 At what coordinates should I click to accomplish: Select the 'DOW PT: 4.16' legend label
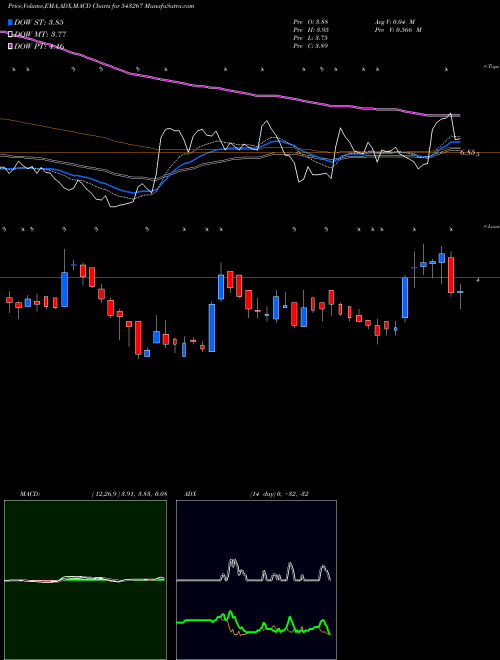pyautogui.click(x=39, y=46)
